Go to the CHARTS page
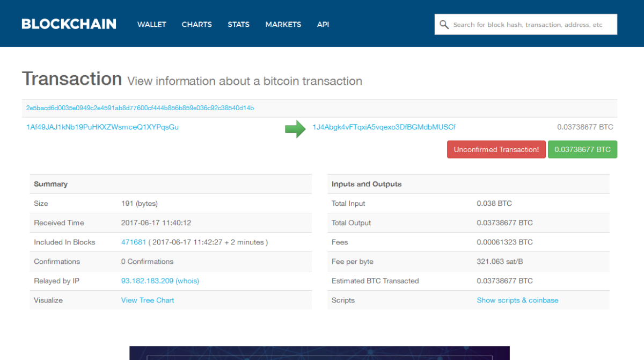Image resolution: width=644 pixels, height=360 pixels. coord(196,24)
